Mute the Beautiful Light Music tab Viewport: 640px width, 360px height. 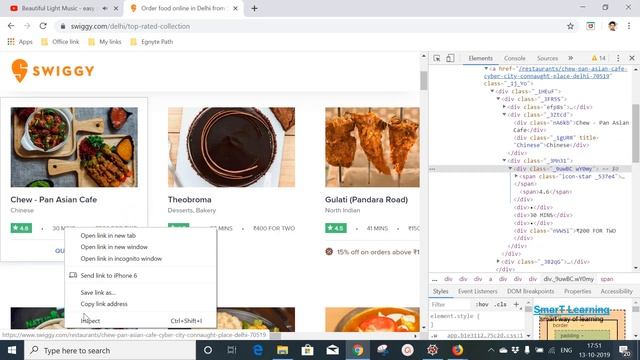coord(104,8)
